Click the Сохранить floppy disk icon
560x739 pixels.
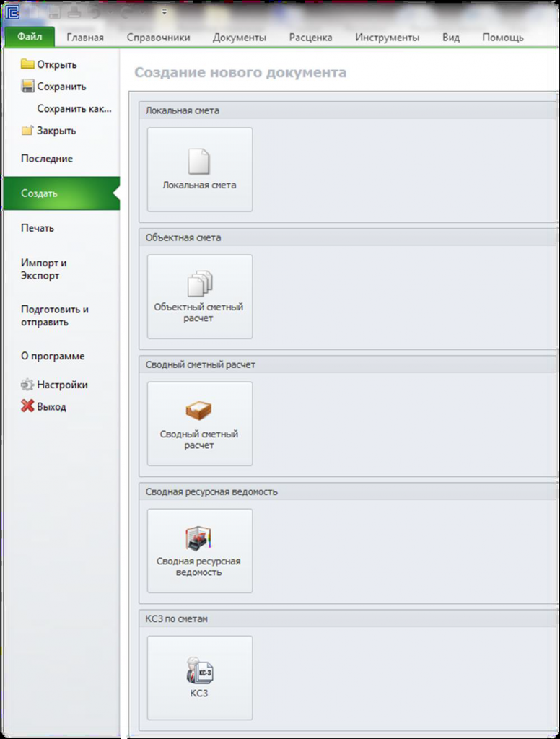click(x=28, y=86)
